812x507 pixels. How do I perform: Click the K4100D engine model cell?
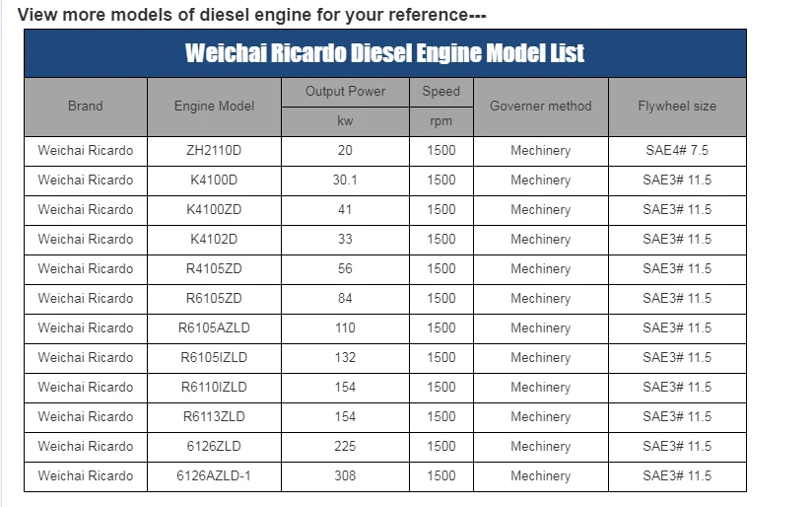tap(215, 181)
